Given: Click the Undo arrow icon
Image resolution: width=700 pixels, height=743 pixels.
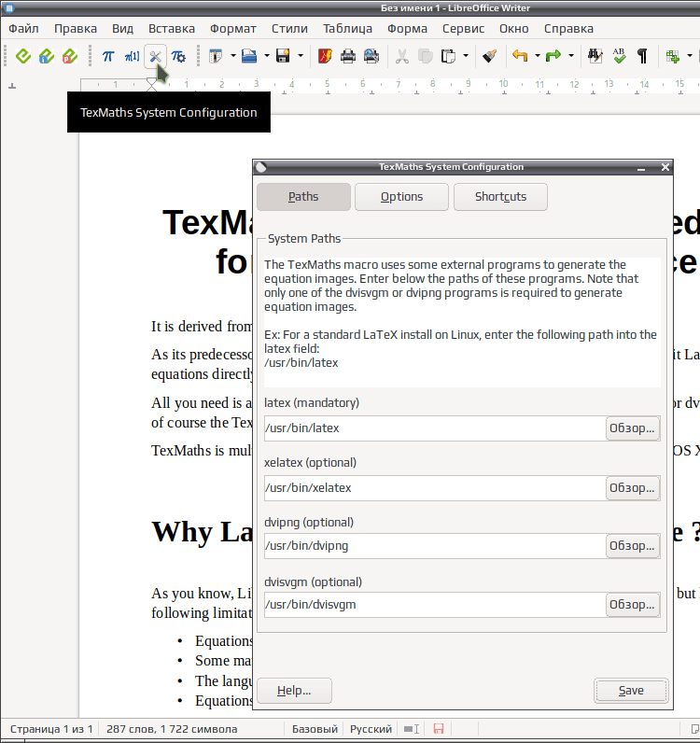Looking at the screenshot, I should click(x=520, y=56).
